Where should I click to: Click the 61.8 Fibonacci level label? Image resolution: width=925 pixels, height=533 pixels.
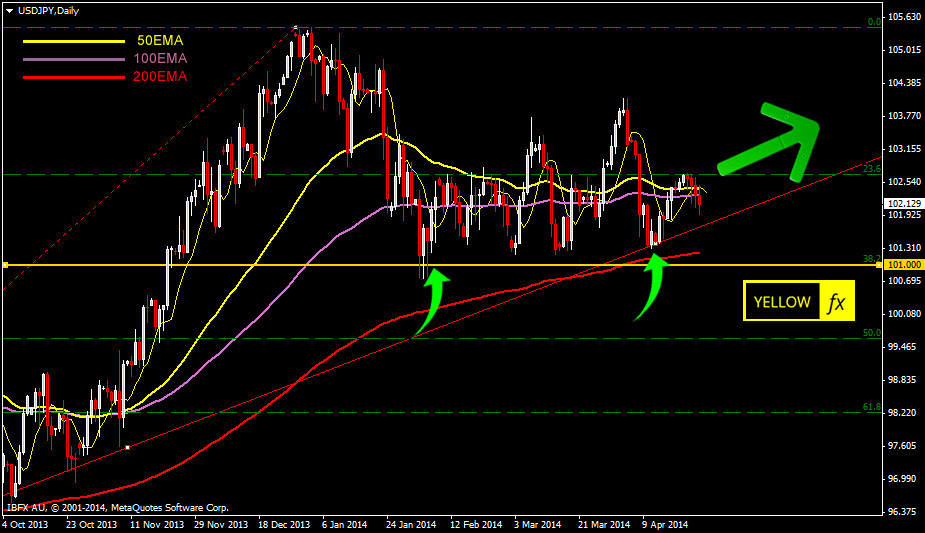tap(870, 407)
